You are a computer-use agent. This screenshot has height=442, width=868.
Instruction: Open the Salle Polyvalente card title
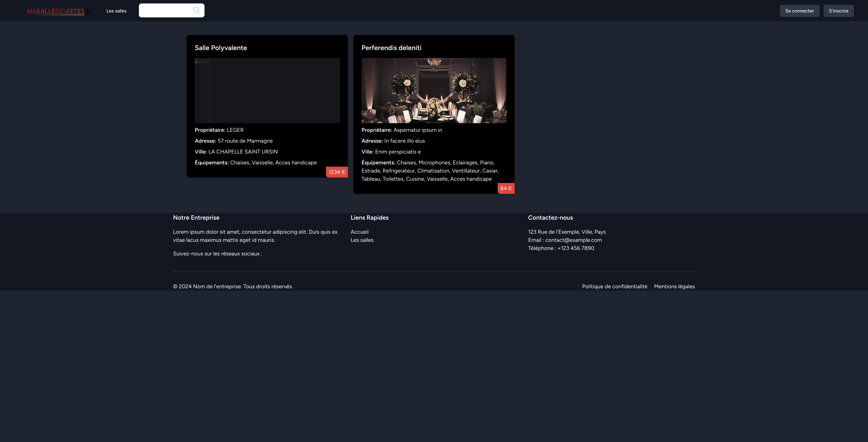pos(221,48)
